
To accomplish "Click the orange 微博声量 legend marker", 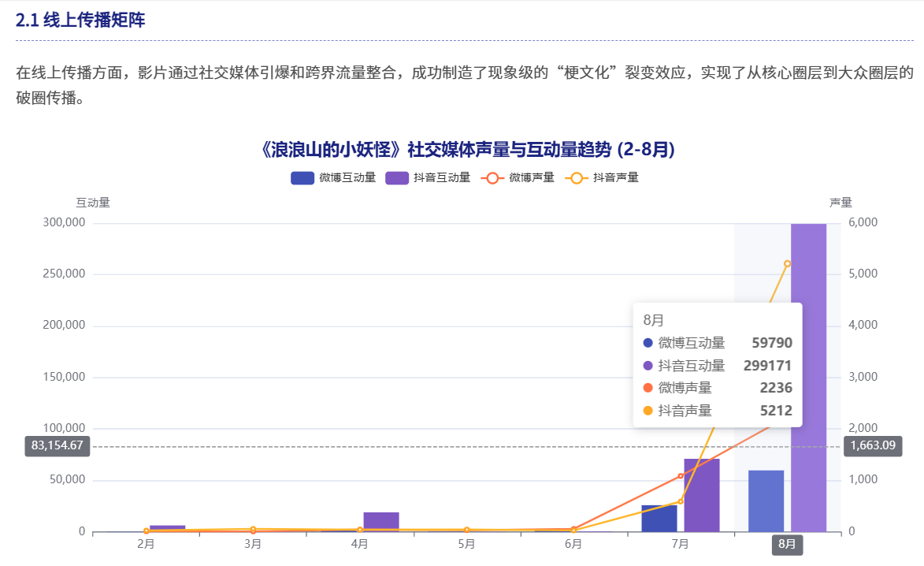I will [x=492, y=177].
